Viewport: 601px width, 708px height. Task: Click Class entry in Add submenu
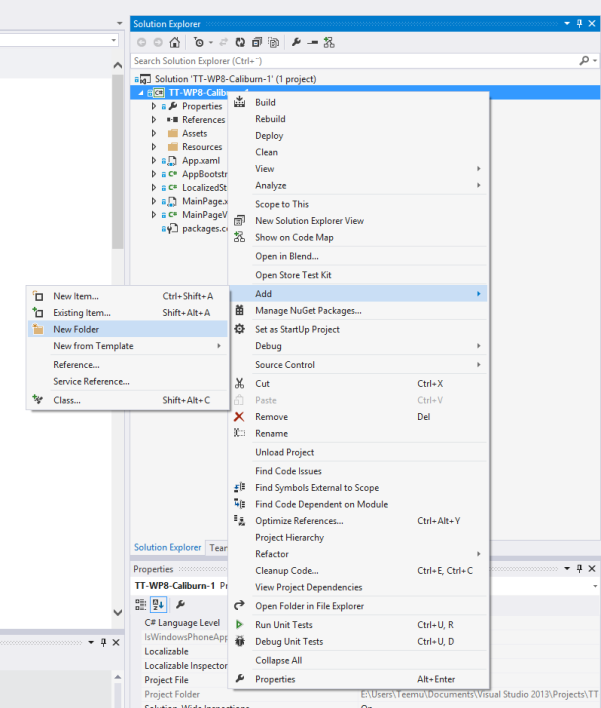pyautogui.click(x=128, y=400)
